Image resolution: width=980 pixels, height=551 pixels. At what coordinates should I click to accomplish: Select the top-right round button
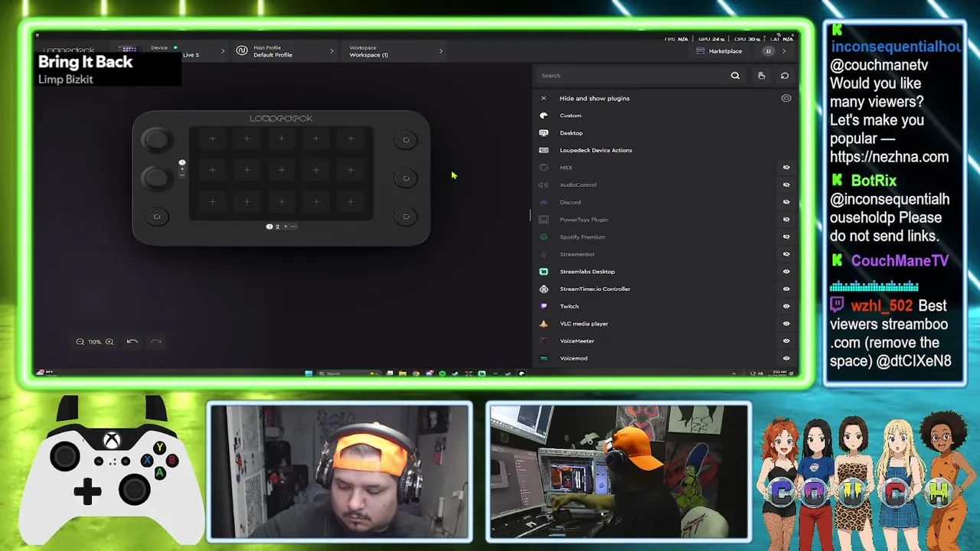406,140
